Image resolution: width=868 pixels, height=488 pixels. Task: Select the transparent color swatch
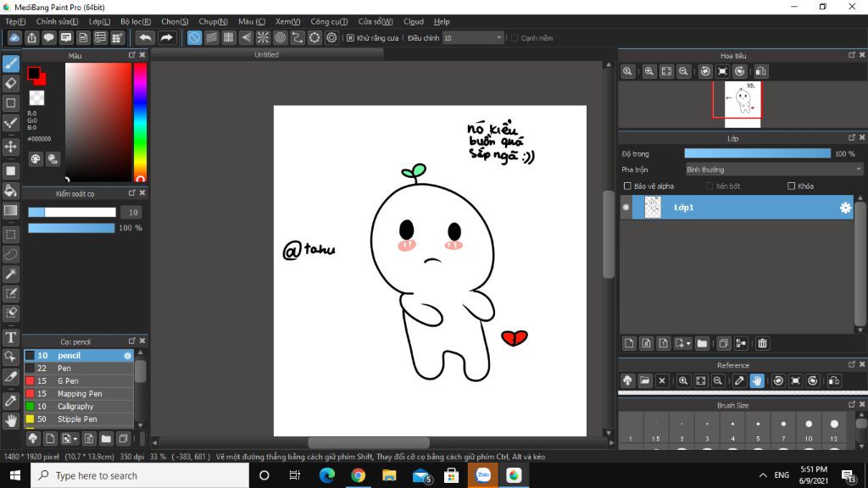click(x=36, y=98)
